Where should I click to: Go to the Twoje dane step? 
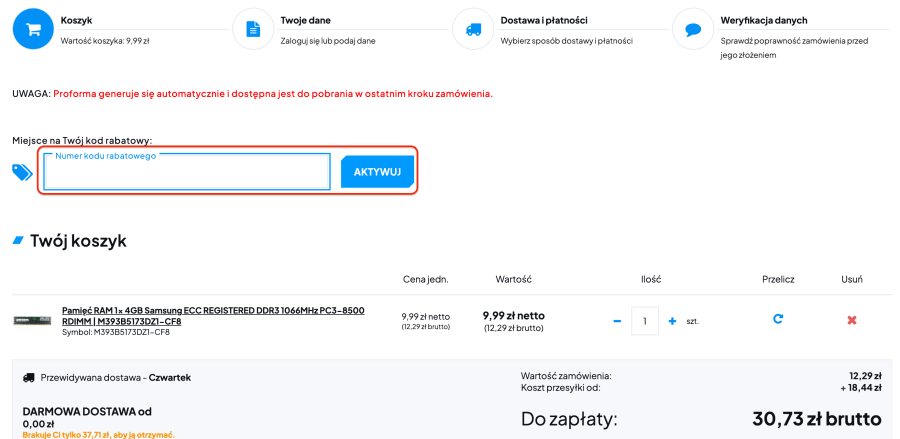[307, 20]
